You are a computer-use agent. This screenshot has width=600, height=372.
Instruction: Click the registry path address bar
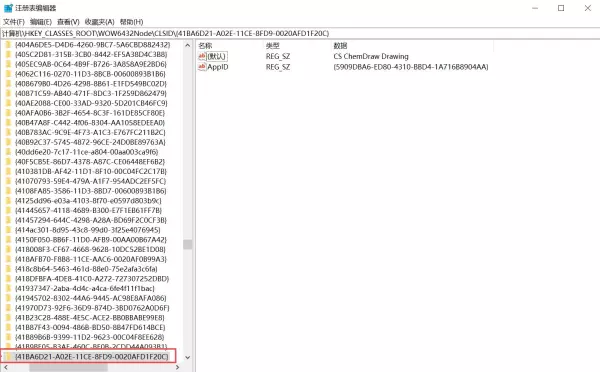pyautogui.click(x=300, y=33)
